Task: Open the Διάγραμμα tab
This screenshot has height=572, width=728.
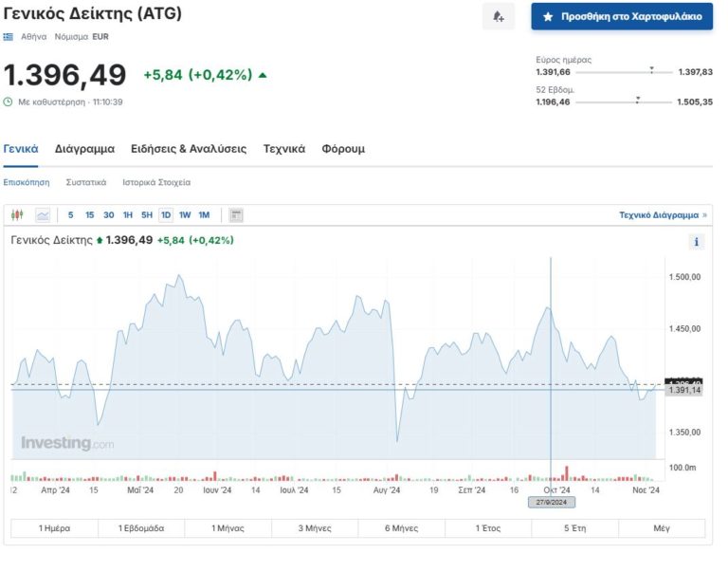Action: [x=84, y=149]
